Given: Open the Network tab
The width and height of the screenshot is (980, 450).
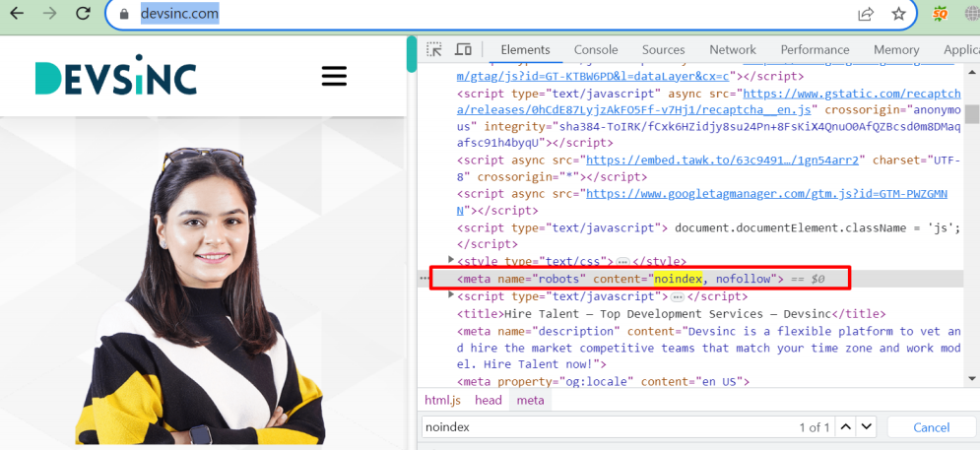Looking at the screenshot, I should (x=733, y=49).
